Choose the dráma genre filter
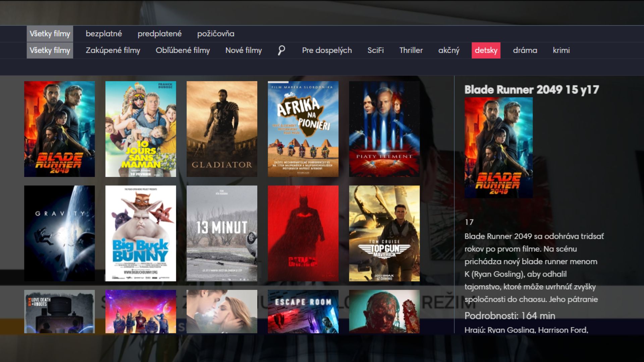This screenshot has width=644, height=362. [525, 50]
